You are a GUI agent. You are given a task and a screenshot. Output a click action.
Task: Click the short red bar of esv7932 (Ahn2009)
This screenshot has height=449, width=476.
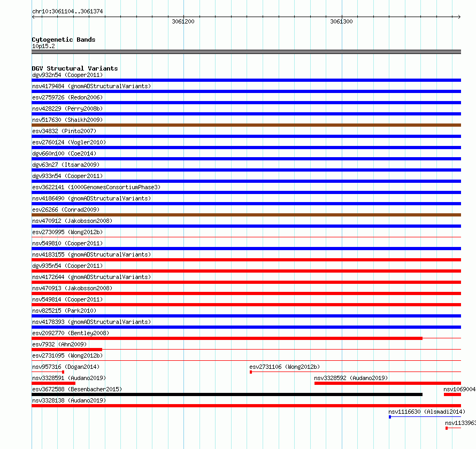pos(67,350)
